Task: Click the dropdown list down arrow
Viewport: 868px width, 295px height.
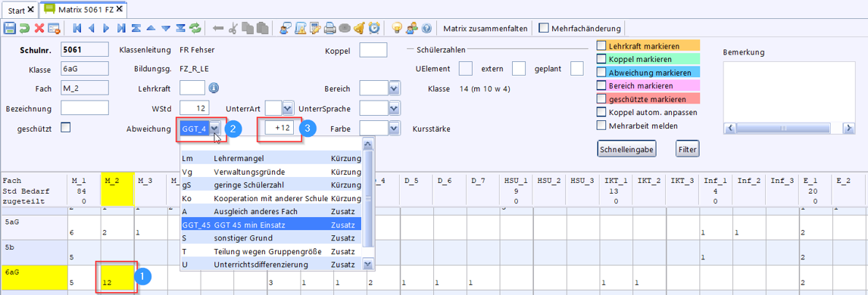Action: [x=367, y=264]
